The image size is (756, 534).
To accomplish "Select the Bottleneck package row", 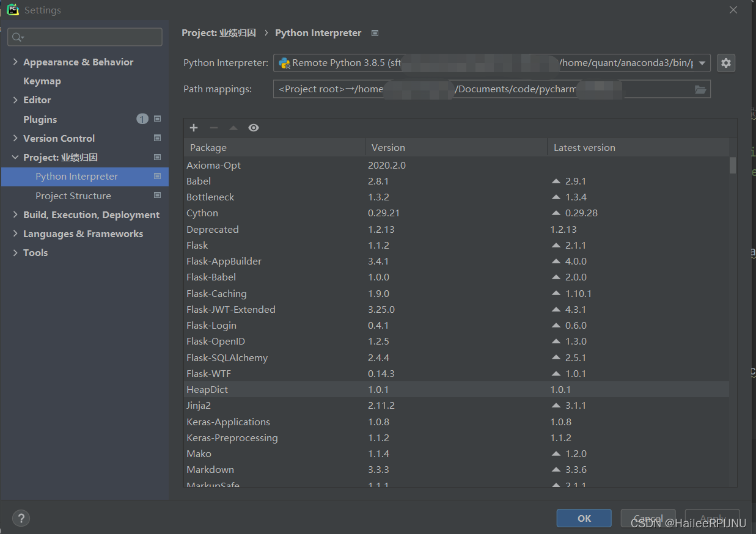I will [457, 197].
